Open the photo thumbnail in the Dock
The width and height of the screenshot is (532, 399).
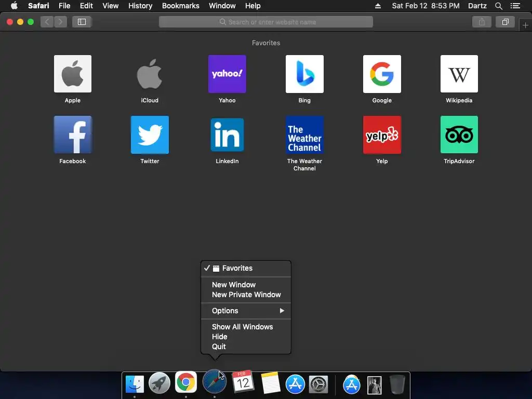point(374,385)
